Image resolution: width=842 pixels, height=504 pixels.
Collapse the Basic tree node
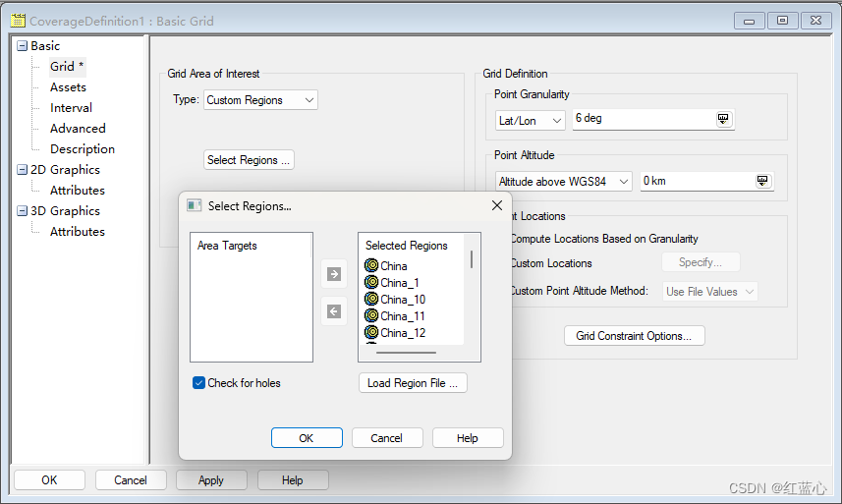click(x=22, y=45)
